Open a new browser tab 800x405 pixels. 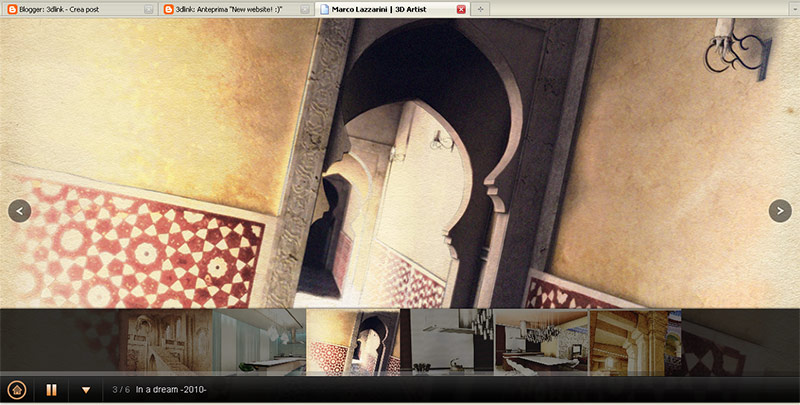click(x=481, y=9)
